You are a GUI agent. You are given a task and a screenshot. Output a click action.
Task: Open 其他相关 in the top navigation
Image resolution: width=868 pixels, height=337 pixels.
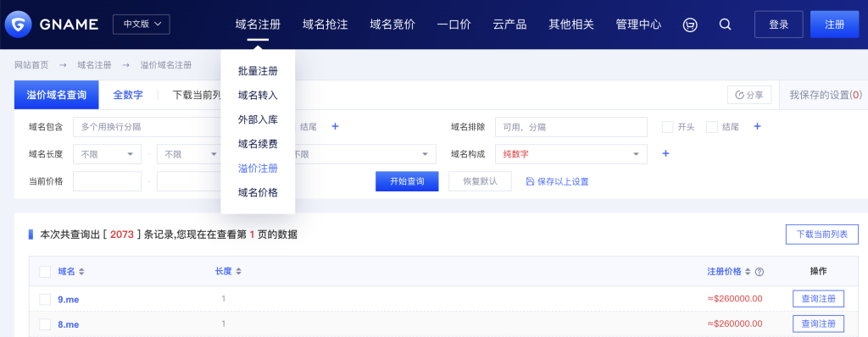571,25
